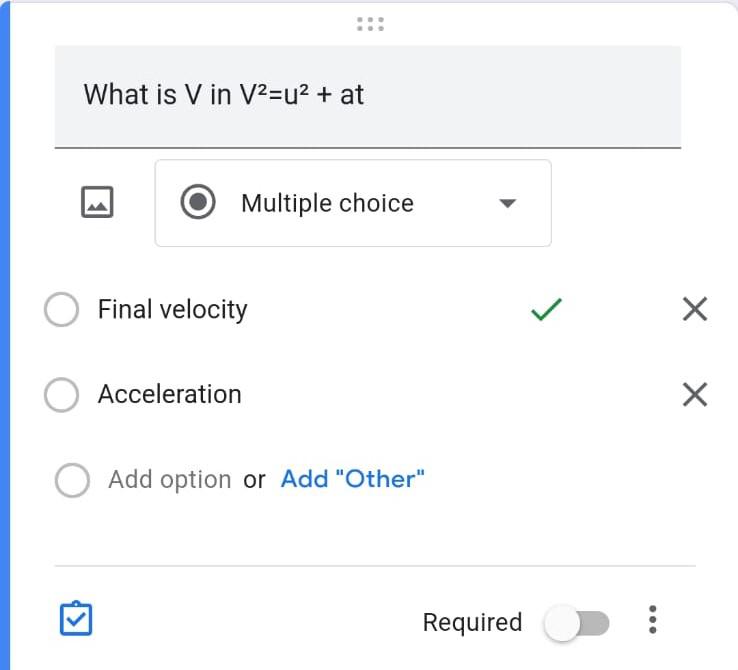The width and height of the screenshot is (738, 670).
Task: Open the answer key clipboard icon
Action: (77, 620)
